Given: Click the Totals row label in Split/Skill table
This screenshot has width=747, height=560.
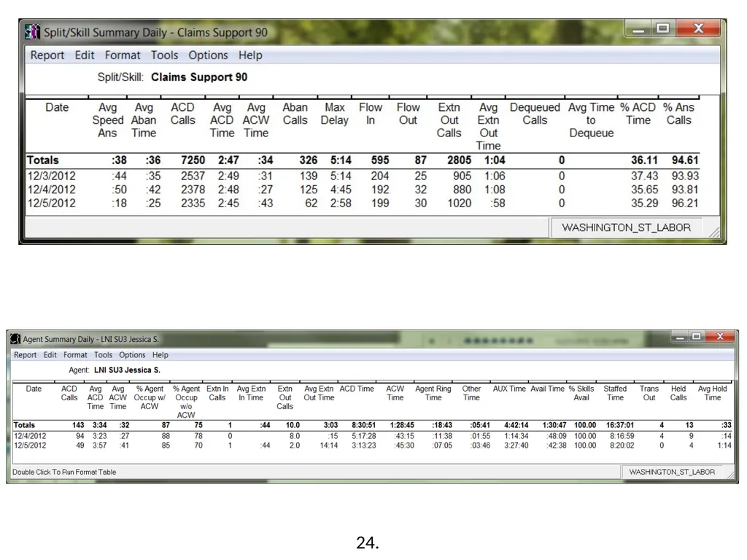Looking at the screenshot, I should coord(43,160).
